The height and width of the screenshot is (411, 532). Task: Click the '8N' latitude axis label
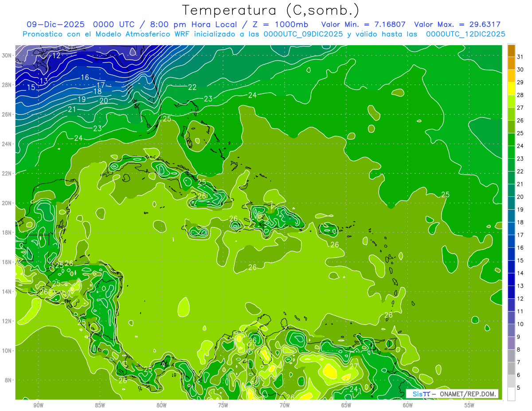pyautogui.click(x=8, y=380)
